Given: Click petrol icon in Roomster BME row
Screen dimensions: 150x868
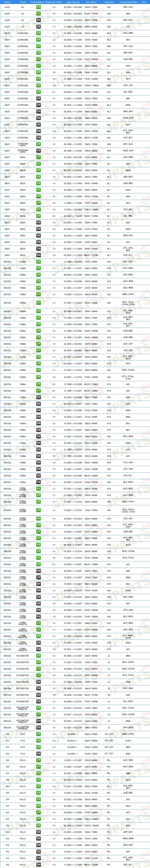Looking at the screenshot, I should pos(38,656).
